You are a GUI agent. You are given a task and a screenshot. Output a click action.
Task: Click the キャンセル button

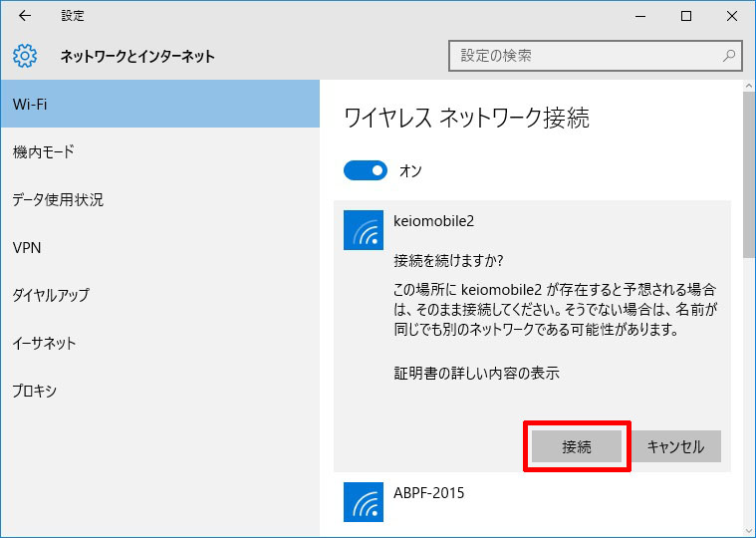(676, 446)
